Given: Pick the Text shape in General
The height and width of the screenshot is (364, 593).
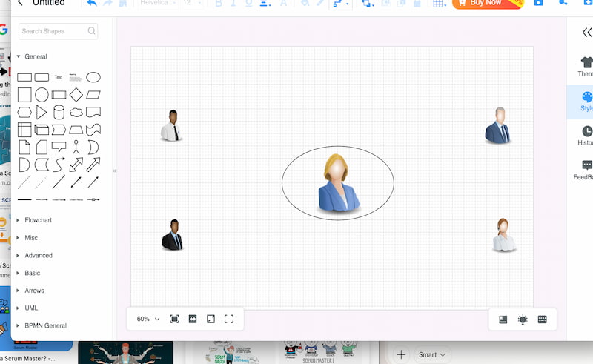Looking at the screenshot, I should (59, 77).
